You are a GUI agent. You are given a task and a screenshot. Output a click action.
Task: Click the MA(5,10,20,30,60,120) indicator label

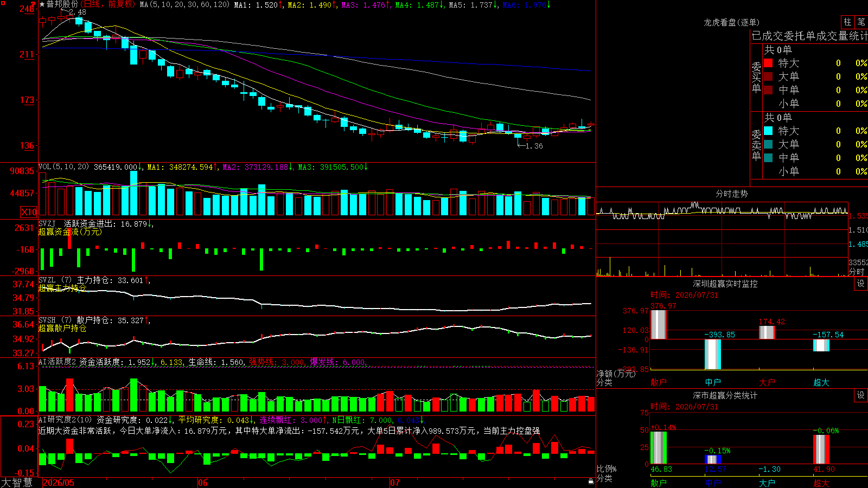coord(184,4)
